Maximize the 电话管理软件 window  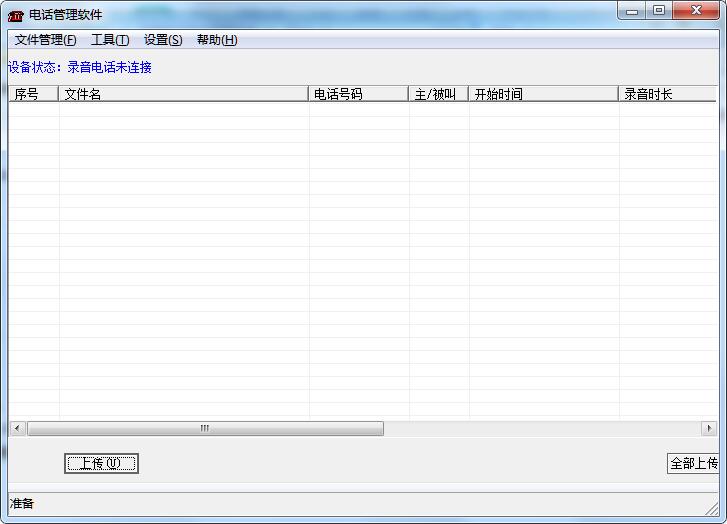point(658,11)
